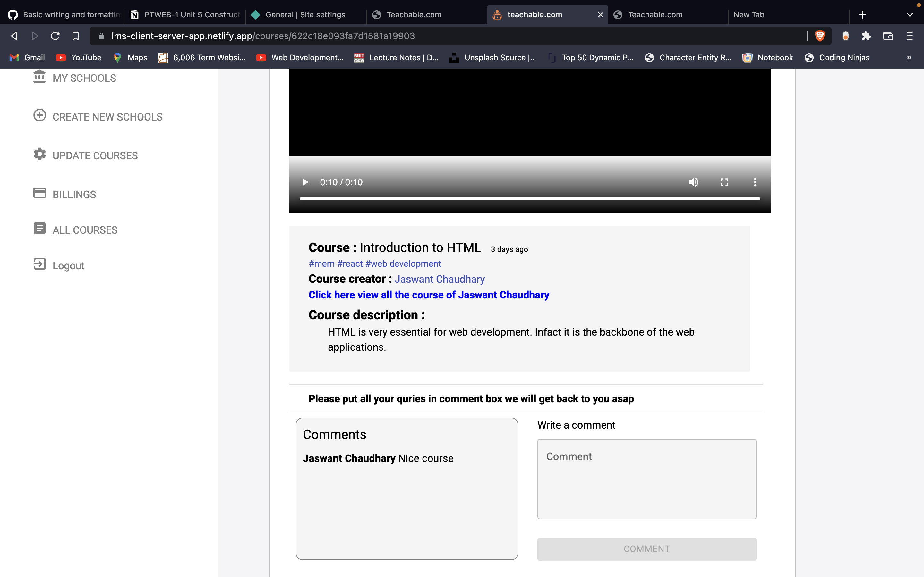Enter fullscreen on the video player
This screenshot has height=577, width=924.
click(x=724, y=182)
